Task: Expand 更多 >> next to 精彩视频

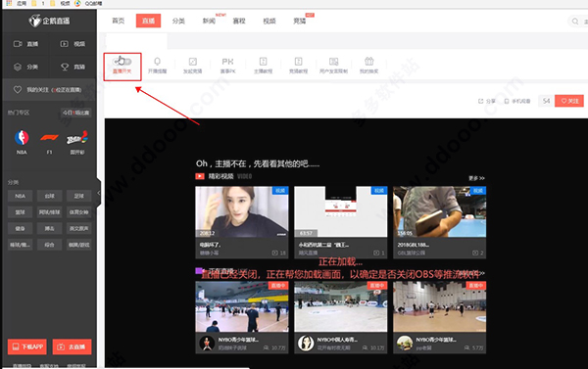Action: 476,178
